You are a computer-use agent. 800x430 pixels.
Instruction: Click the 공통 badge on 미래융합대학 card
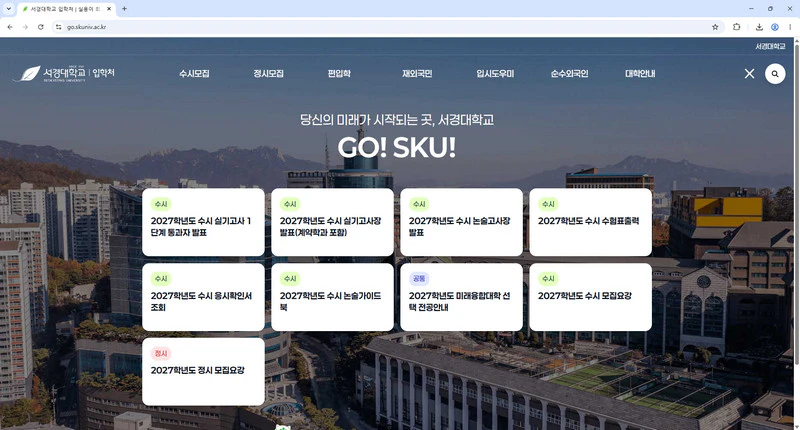(419, 279)
